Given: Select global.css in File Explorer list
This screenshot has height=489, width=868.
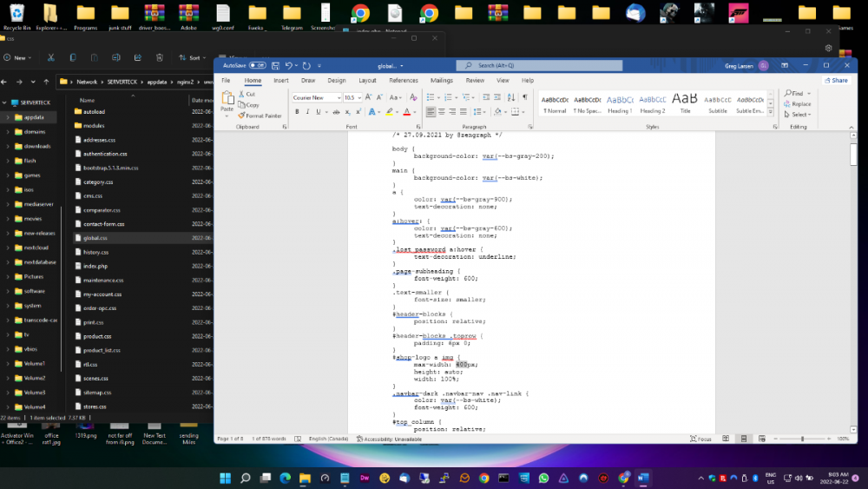Looking at the screenshot, I should click(x=95, y=238).
